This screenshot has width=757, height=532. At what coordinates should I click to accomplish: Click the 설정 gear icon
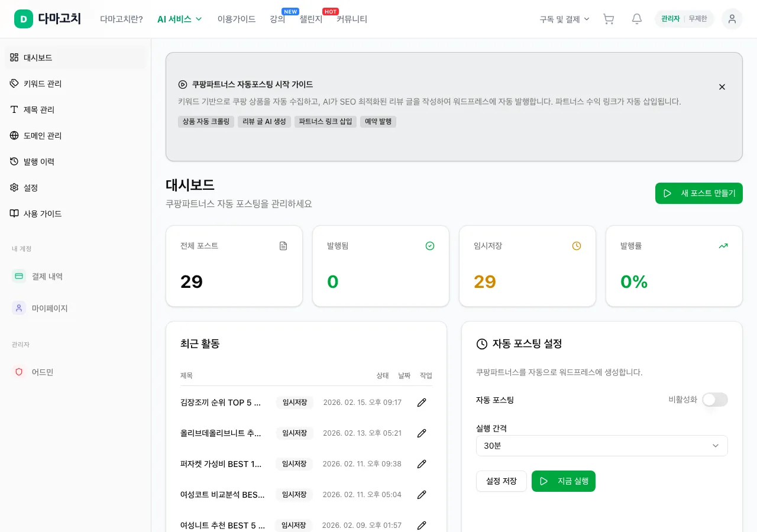(x=14, y=187)
